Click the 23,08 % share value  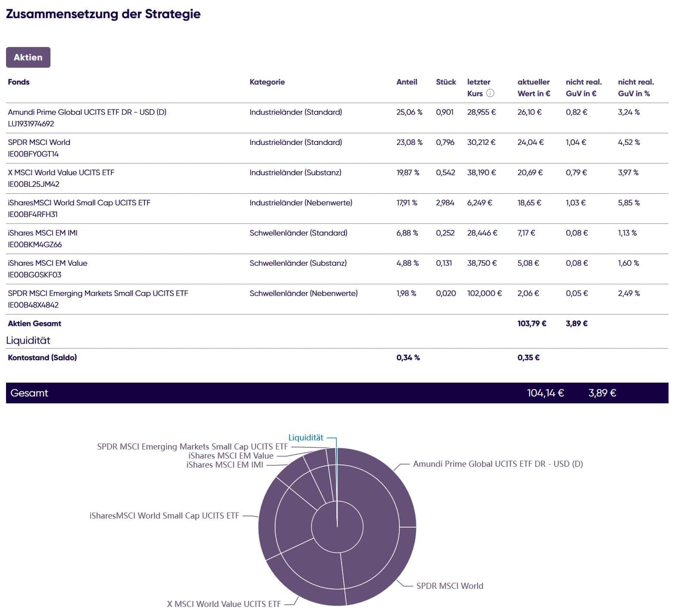click(409, 142)
